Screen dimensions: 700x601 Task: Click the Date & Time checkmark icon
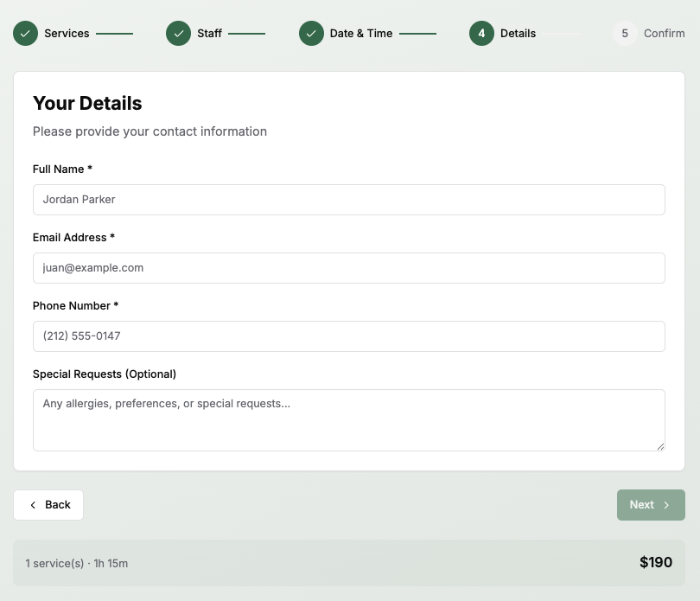click(311, 34)
